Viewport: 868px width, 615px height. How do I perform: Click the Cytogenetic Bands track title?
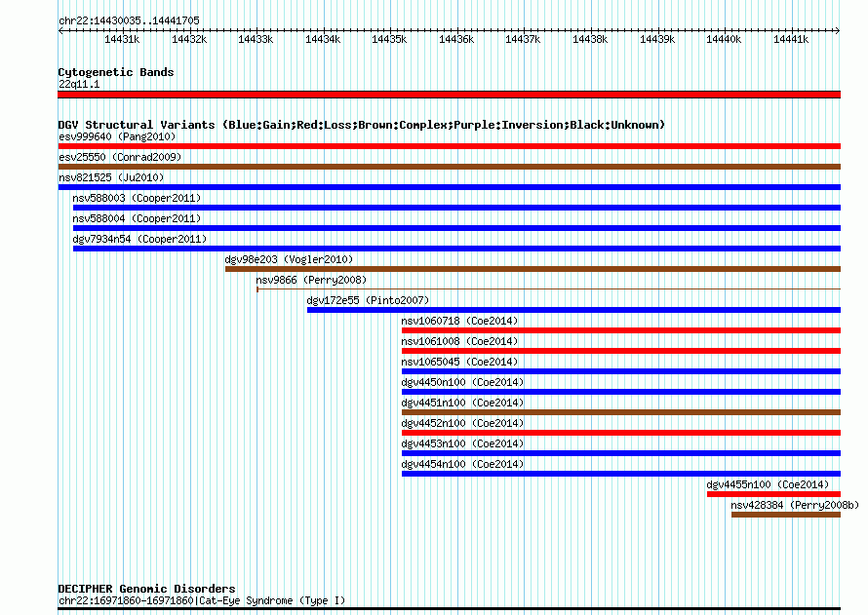(116, 72)
